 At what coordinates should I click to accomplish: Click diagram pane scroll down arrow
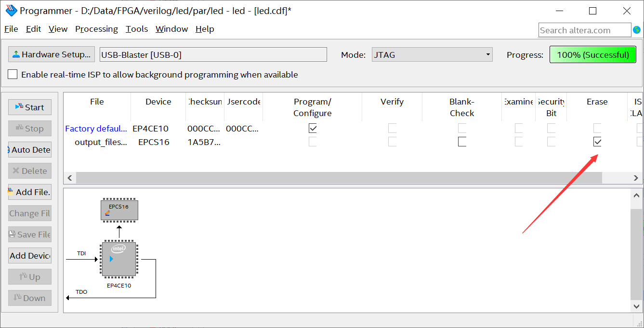click(636, 306)
